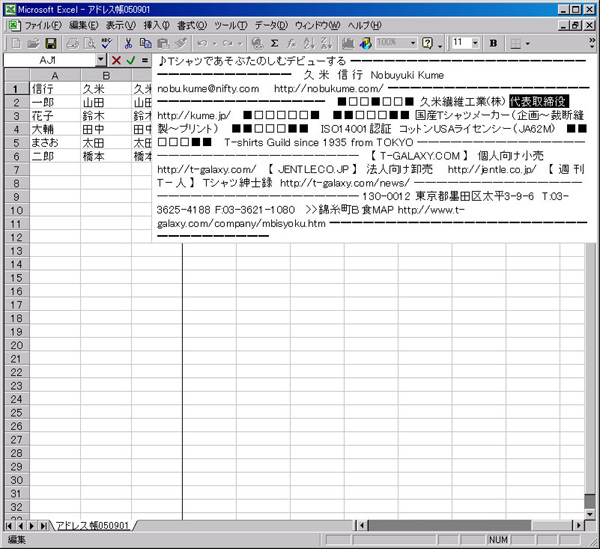Open the ツール(T) menu
600x549 pixels.
tap(231, 26)
